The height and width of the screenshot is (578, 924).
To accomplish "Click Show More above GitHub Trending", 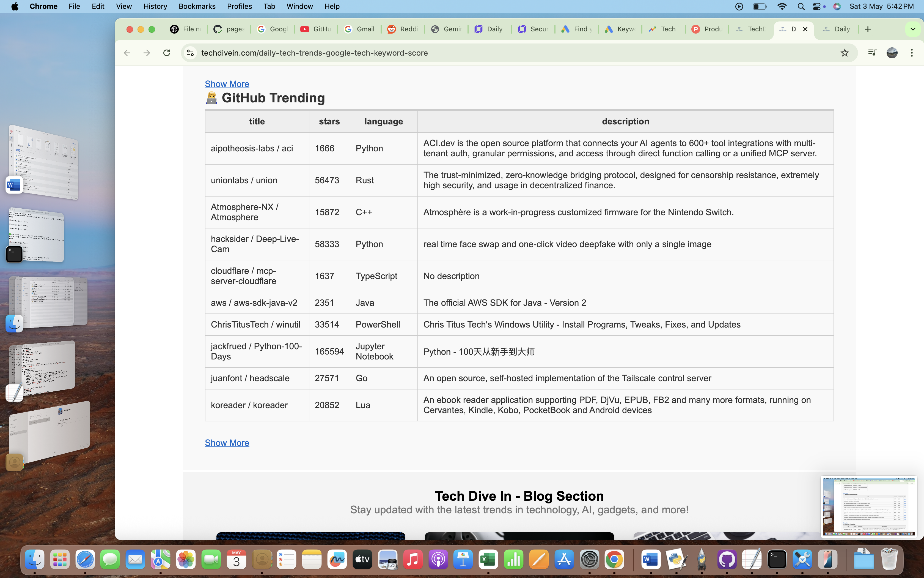I will (227, 84).
